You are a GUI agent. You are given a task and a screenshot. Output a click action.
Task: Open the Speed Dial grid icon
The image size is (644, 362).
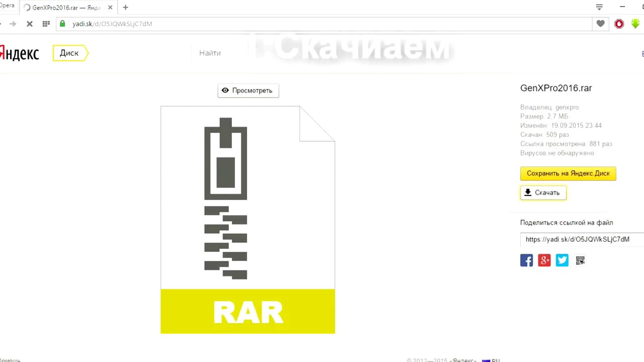pyautogui.click(x=46, y=24)
